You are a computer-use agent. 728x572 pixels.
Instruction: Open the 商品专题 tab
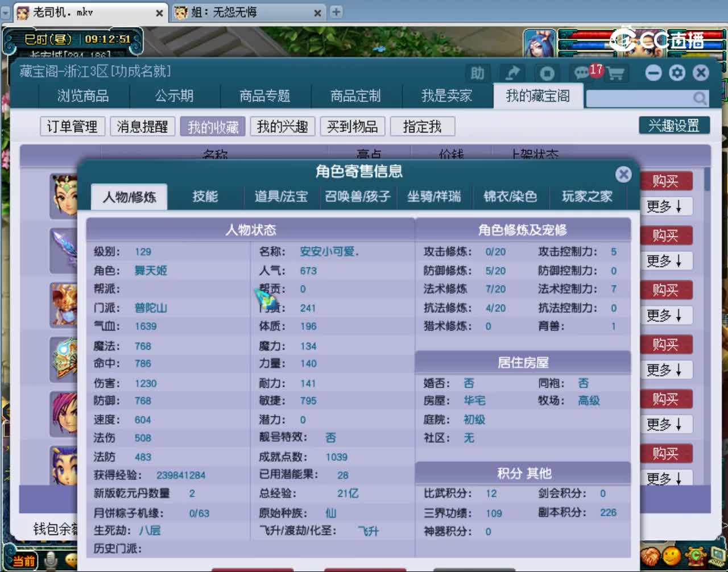click(x=265, y=96)
